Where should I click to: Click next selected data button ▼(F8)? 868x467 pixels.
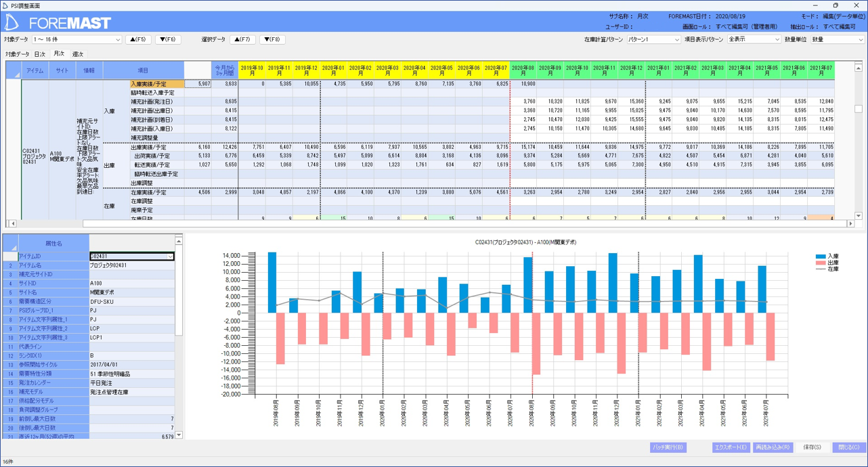click(x=272, y=40)
